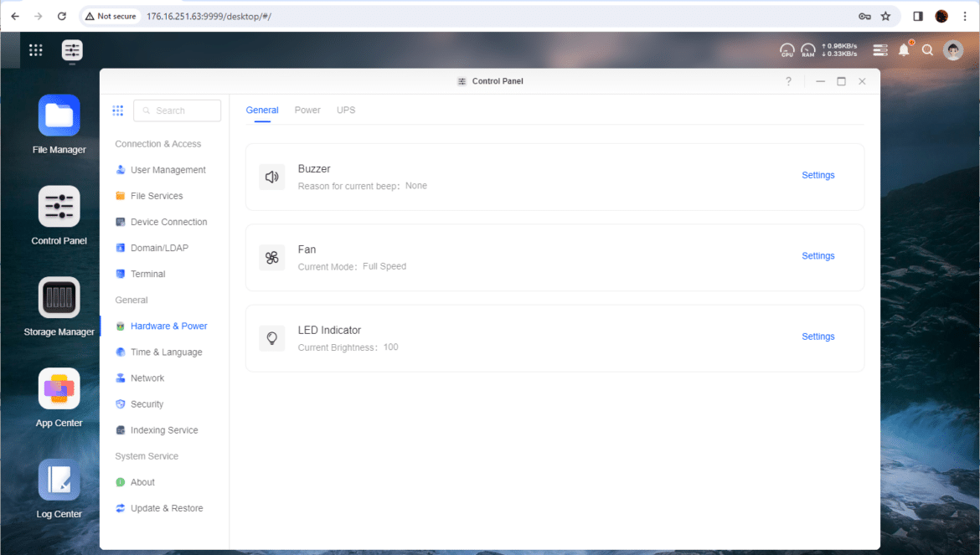Click the desktop search magnifier
This screenshot has width=980, height=555.
tap(927, 50)
